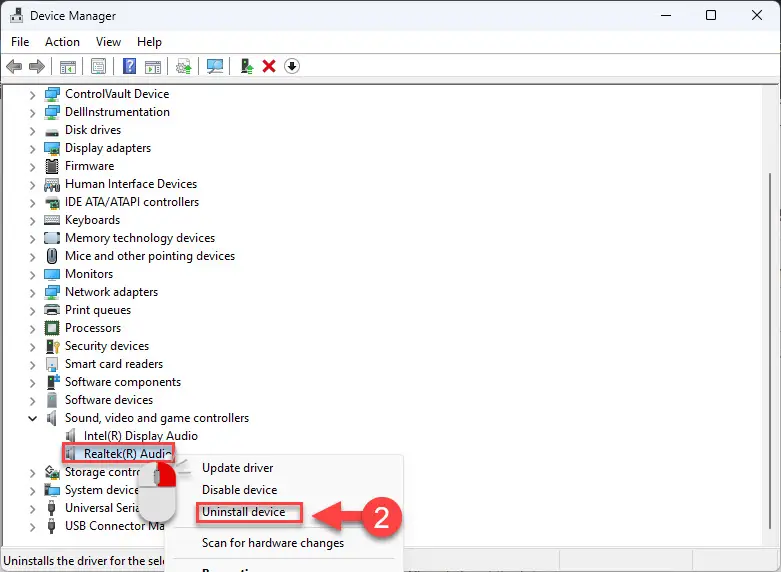Expand the ControlVault Device node
The width and height of the screenshot is (781, 572).
point(32,95)
